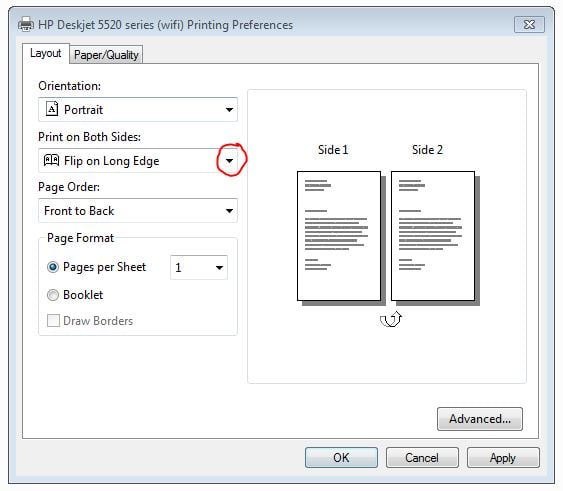Screen dimensions: 563x491
Task: Close the Printing Preferences window
Action: coord(529,24)
